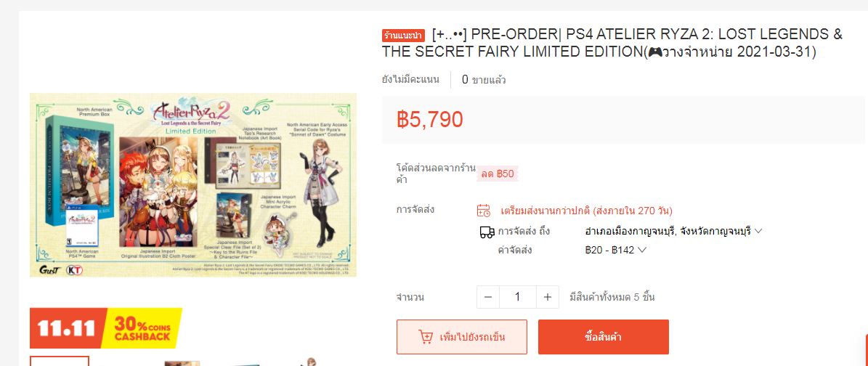
Task: Open the ยังไม่มีคะแนน ratings link
Action: click(410, 80)
